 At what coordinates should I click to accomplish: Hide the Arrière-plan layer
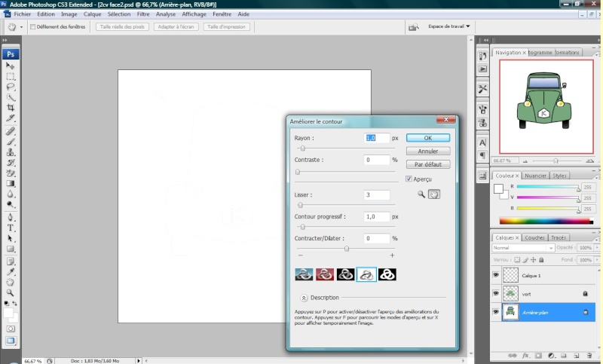click(496, 312)
